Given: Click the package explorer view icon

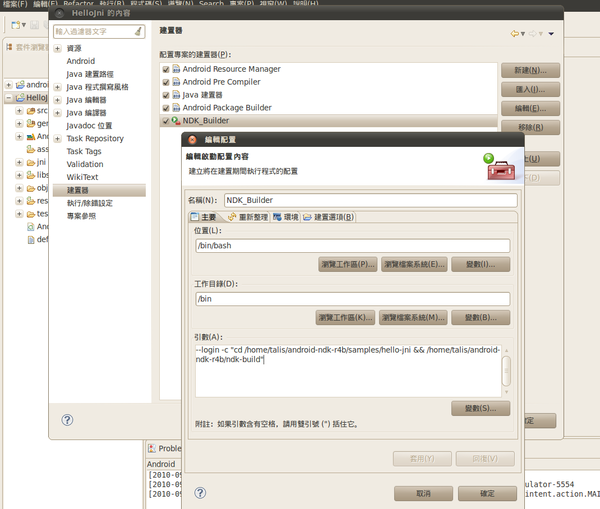Looking at the screenshot, I should coord(9,47).
